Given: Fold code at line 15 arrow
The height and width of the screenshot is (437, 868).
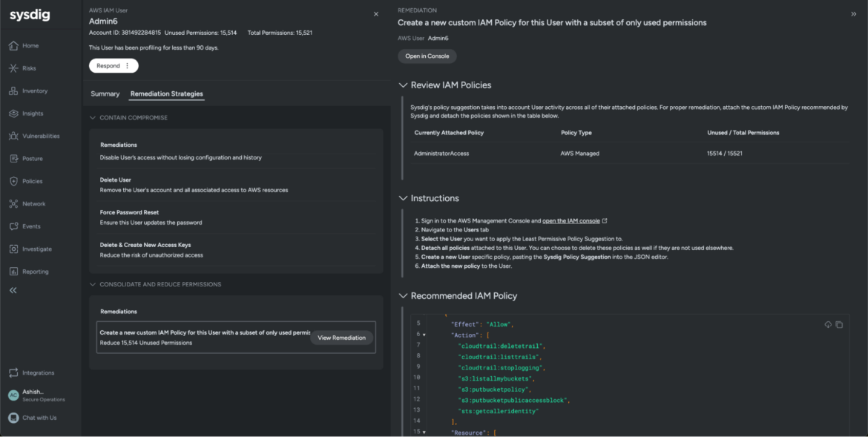Looking at the screenshot, I should pyautogui.click(x=424, y=432).
